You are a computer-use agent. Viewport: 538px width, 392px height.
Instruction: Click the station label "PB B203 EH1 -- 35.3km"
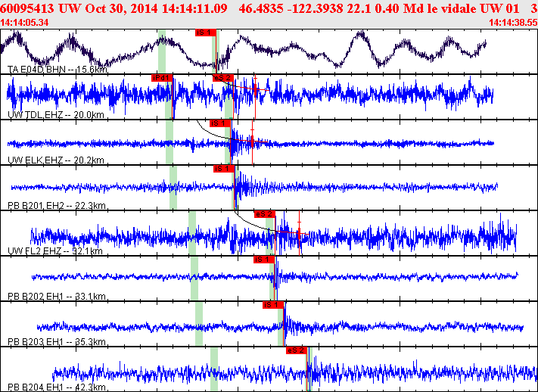[56, 342]
